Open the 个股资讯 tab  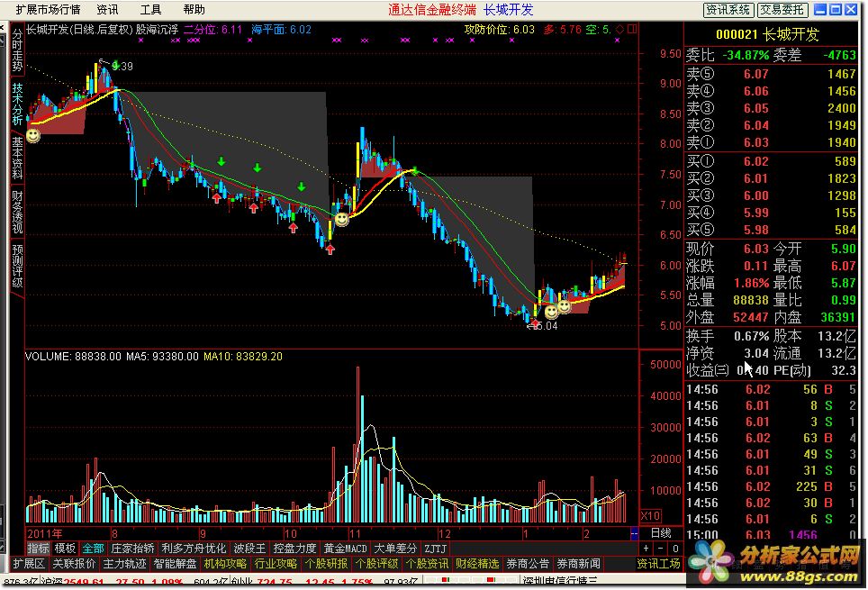[x=427, y=564]
